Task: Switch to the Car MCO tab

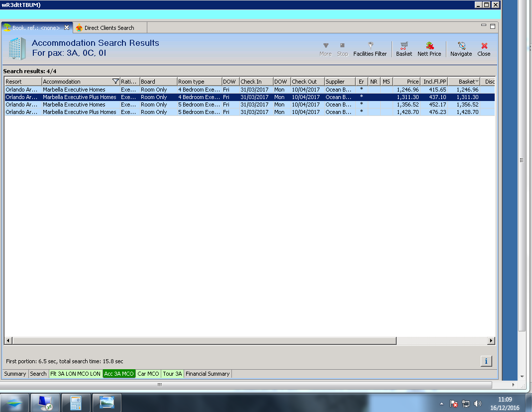Action: point(148,374)
